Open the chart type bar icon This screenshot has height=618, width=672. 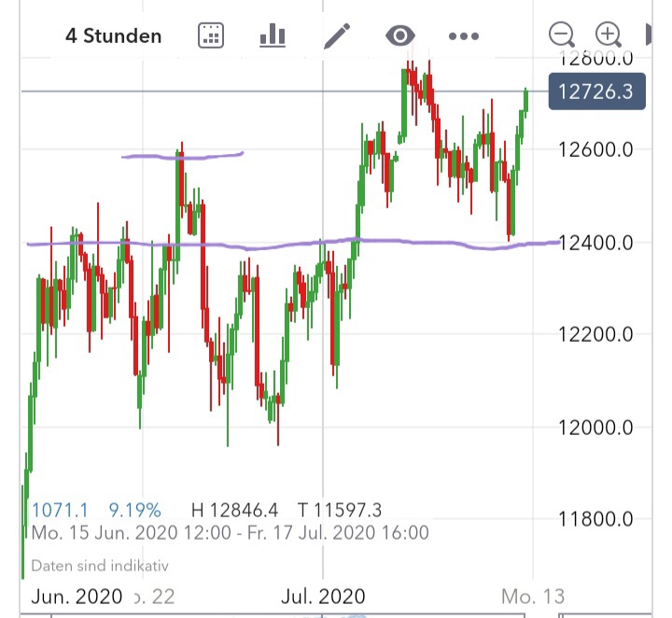272,36
